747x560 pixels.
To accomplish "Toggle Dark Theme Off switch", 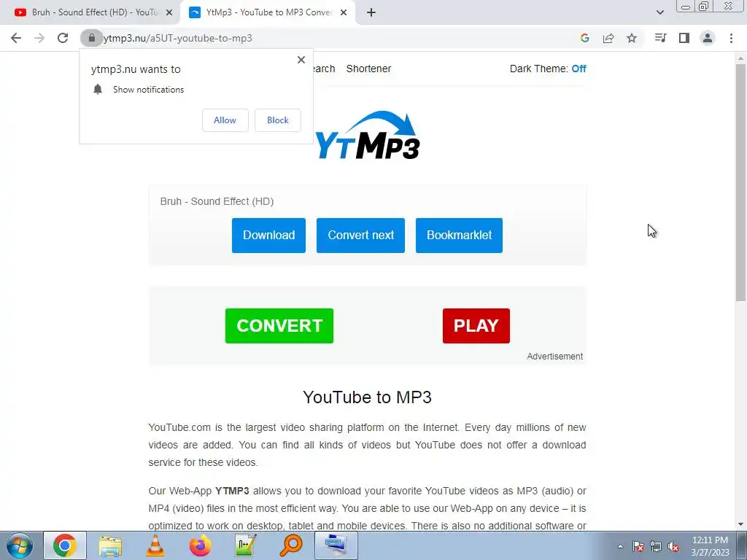I will tap(578, 69).
